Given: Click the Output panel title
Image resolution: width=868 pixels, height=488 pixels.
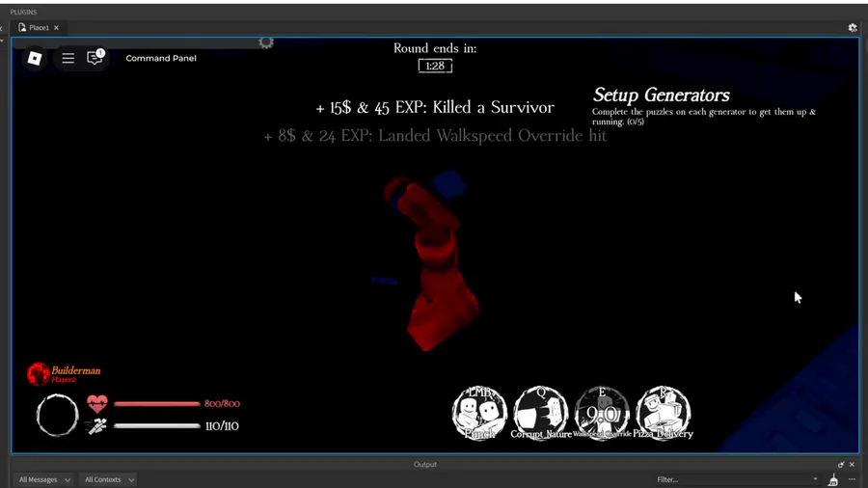Looking at the screenshot, I should (425, 464).
